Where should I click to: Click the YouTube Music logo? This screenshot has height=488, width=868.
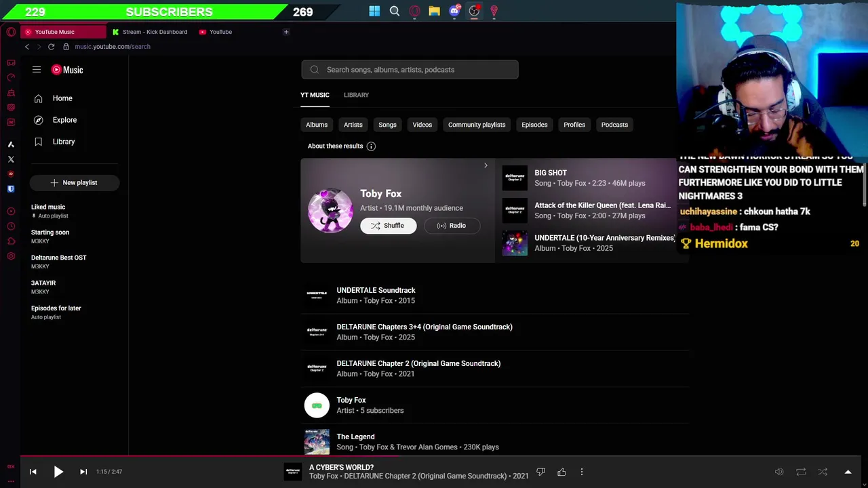click(x=67, y=70)
